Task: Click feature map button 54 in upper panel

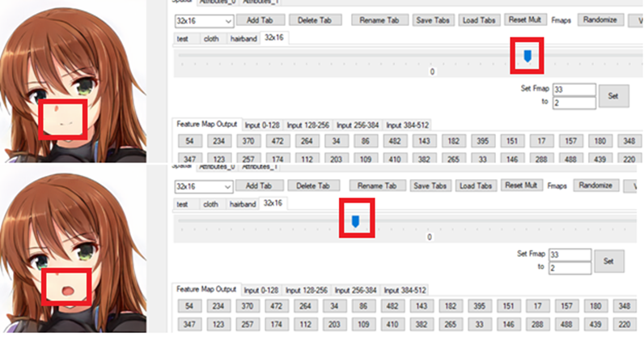Action: [190, 141]
